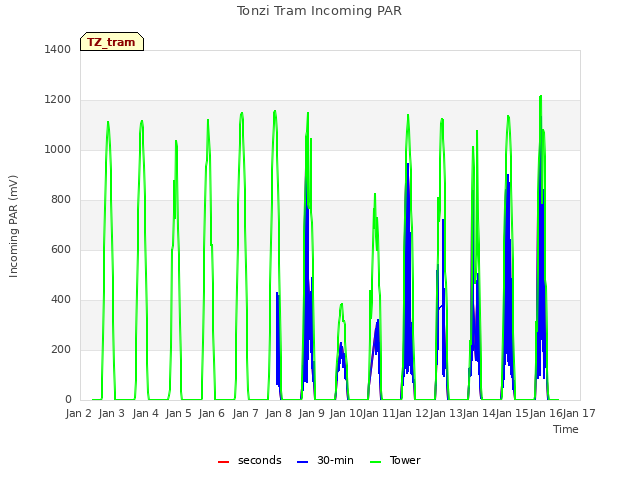This screenshot has width=640, height=480.
Task: Click the Jan 4 x-axis tick label
Action: 145,413
